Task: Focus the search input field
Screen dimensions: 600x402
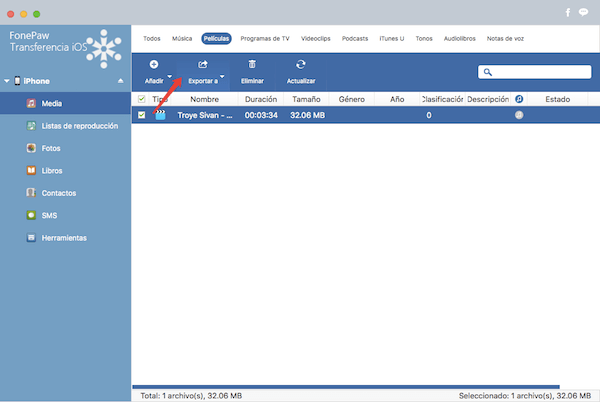Action: (535, 72)
